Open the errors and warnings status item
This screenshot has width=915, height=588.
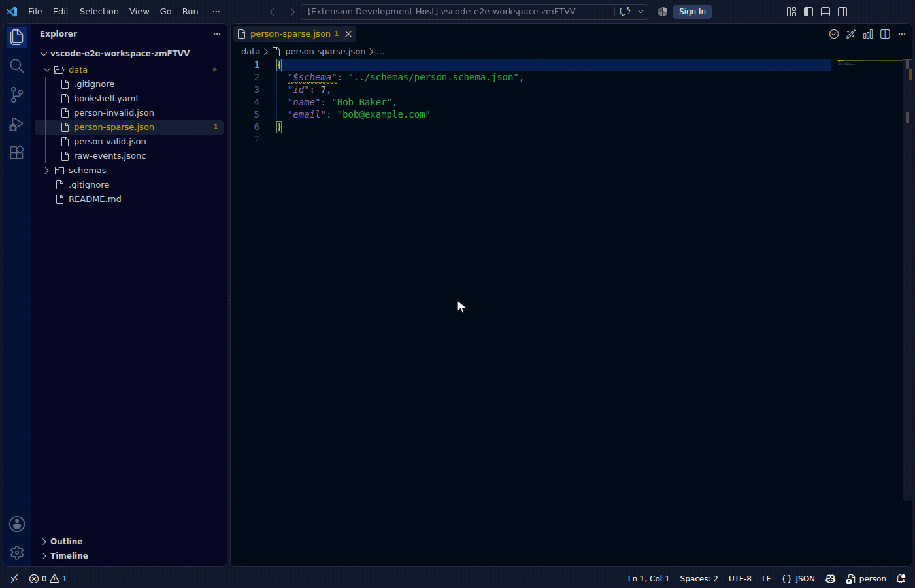pyautogui.click(x=48, y=579)
